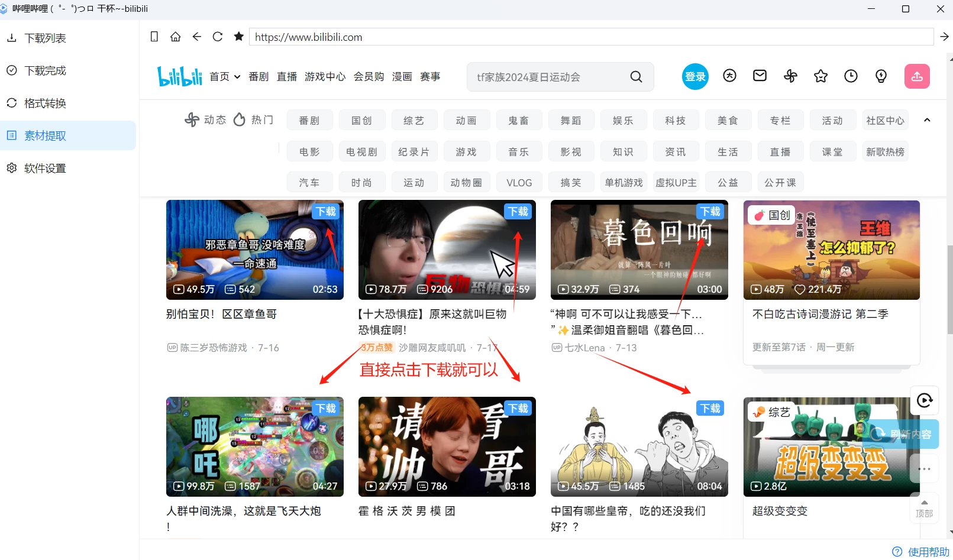Viewport: 953px width, 560px height.
Task: Focus the URL address field
Action: coord(591,37)
